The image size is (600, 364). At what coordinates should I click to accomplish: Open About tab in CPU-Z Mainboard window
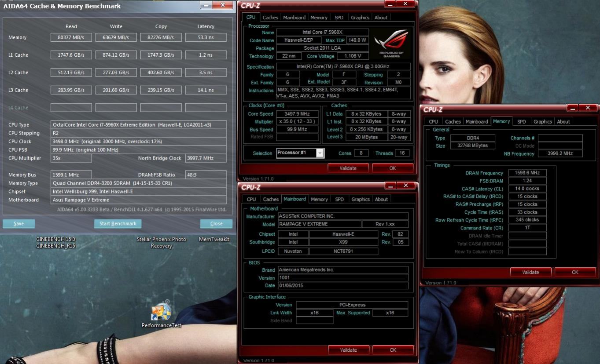381,199
